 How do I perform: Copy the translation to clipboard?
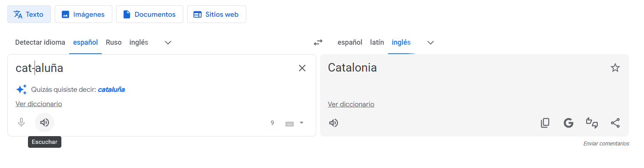click(545, 123)
